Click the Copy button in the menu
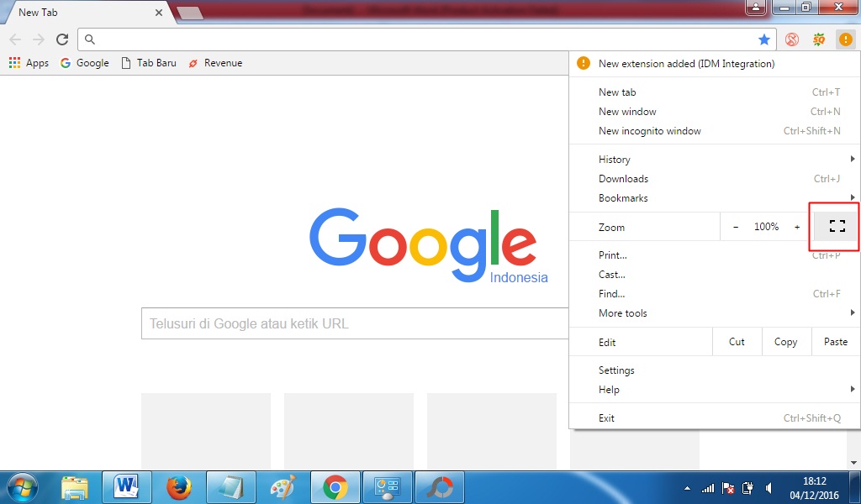Viewport: 861px width, 504px height. [785, 341]
